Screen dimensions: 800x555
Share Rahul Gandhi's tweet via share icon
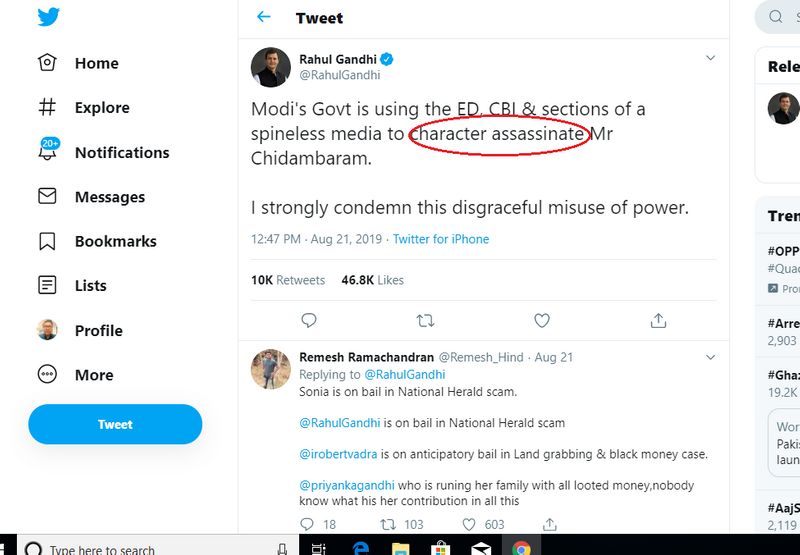658,320
